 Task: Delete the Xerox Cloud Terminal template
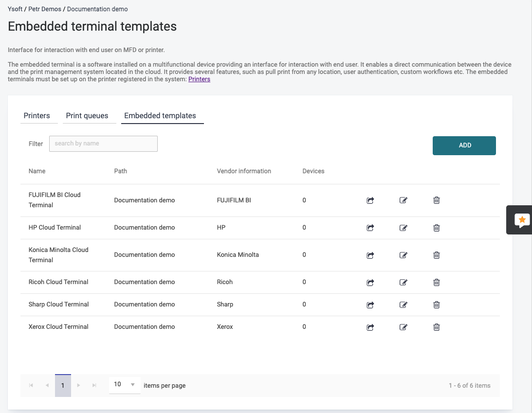click(437, 327)
